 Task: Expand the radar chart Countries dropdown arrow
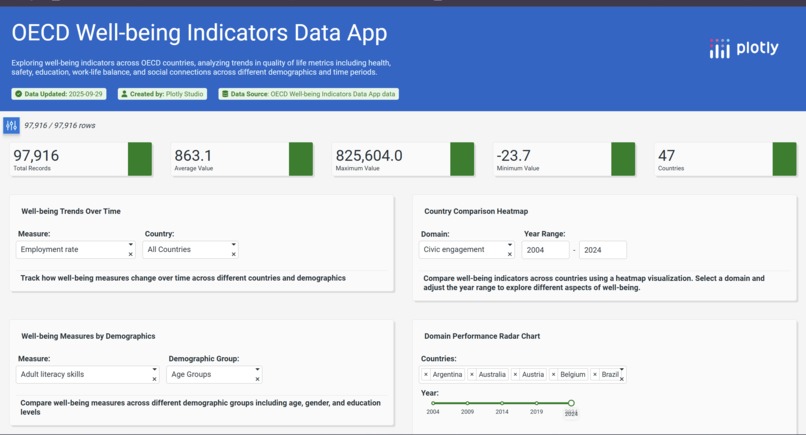point(622,369)
